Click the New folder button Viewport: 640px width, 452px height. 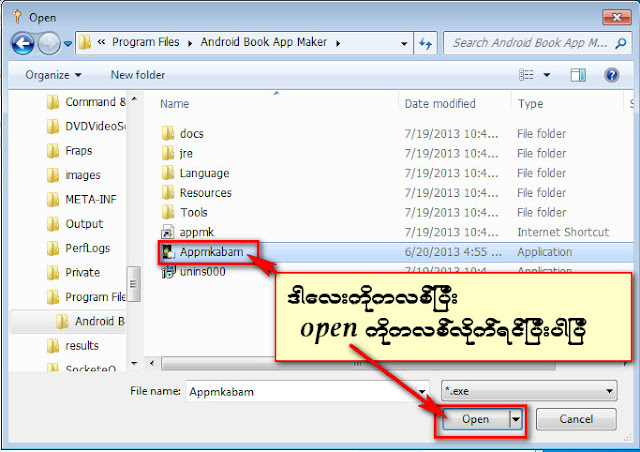tap(138, 75)
